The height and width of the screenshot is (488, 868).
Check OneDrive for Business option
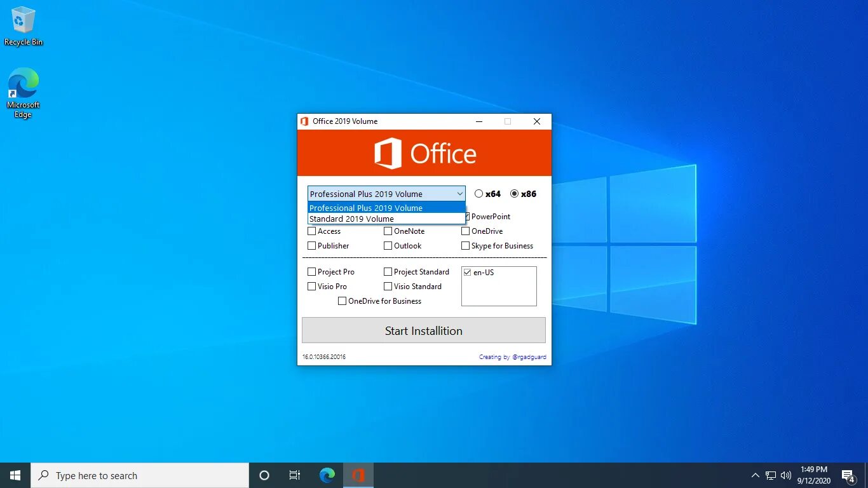(x=342, y=301)
